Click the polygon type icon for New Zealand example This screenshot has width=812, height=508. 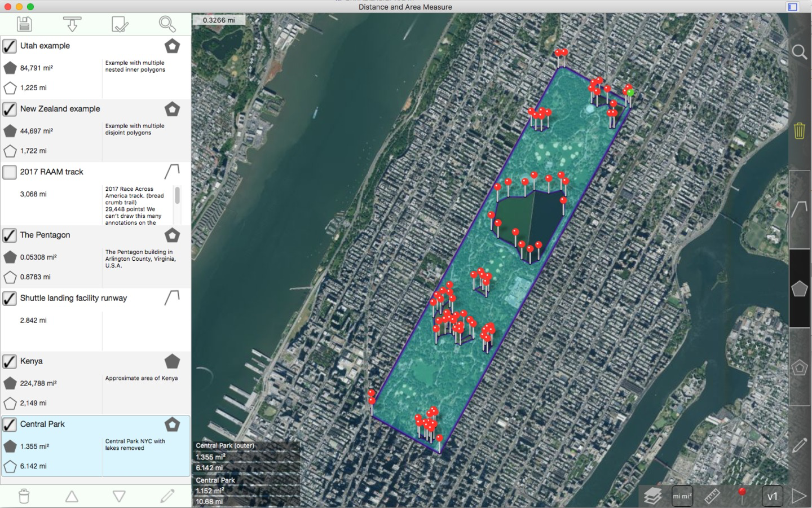coord(172,109)
